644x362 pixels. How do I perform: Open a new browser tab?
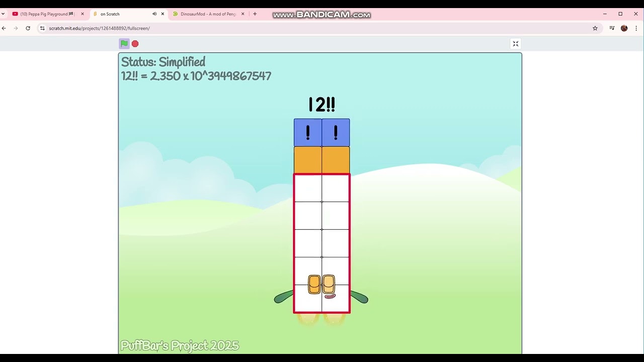click(255, 14)
